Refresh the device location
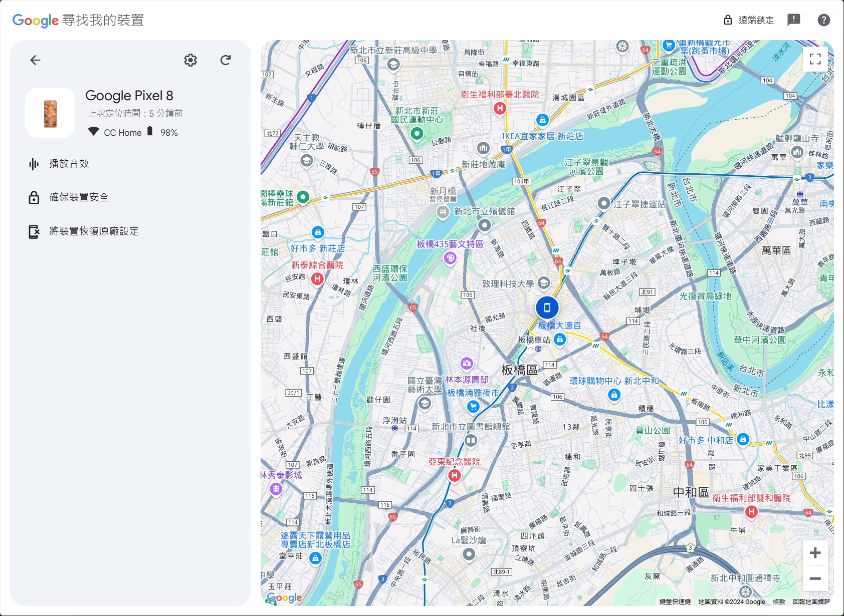 (x=226, y=60)
